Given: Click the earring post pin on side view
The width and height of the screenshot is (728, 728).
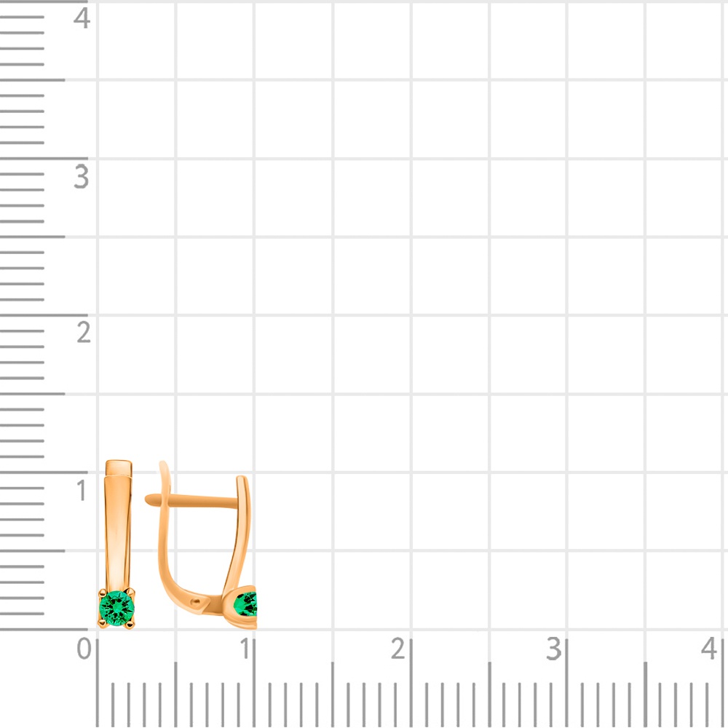Looking at the screenshot, I should pos(191,501).
